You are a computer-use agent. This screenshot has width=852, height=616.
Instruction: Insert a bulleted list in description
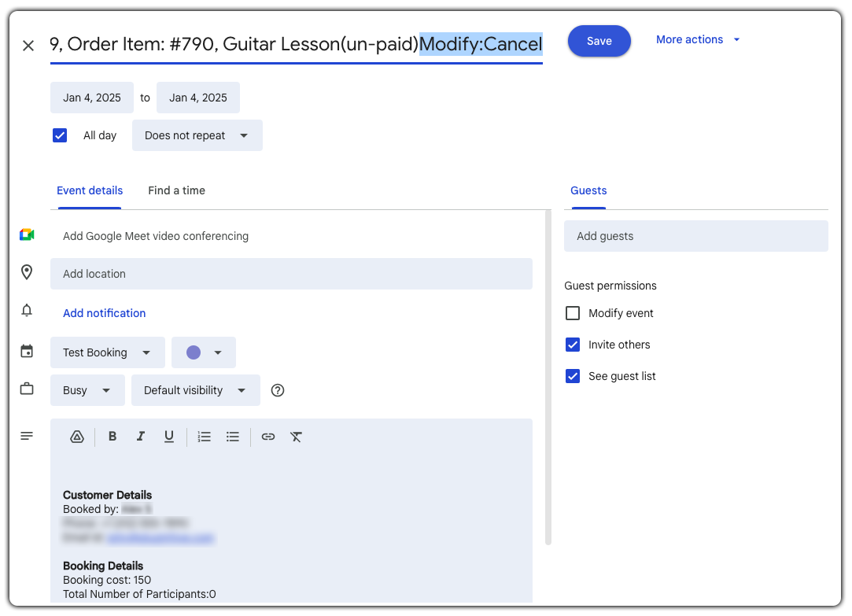233,437
